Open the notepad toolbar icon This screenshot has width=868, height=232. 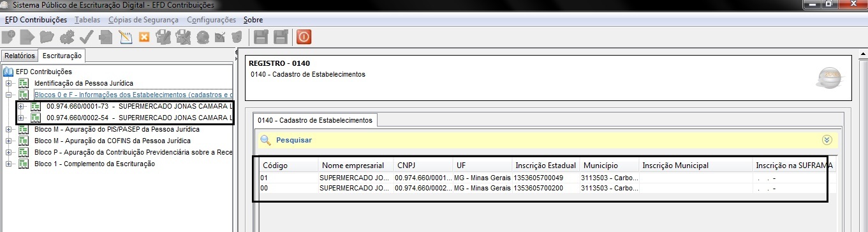click(125, 36)
